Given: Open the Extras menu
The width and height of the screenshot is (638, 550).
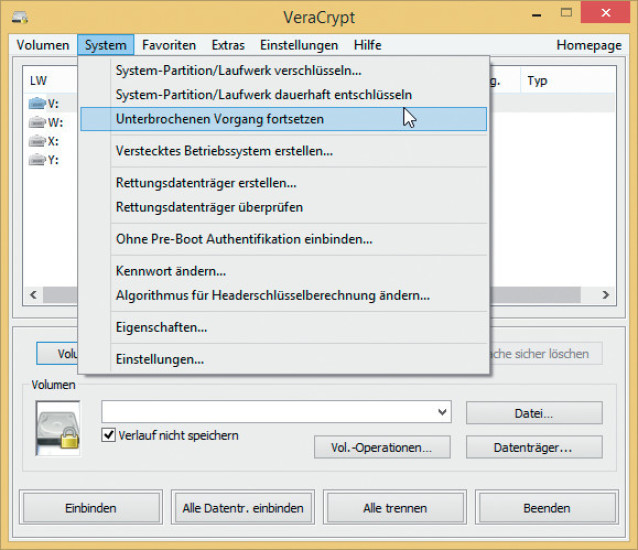Looking at the screenshot, I should pyautogui.click(x=228, y=45).
